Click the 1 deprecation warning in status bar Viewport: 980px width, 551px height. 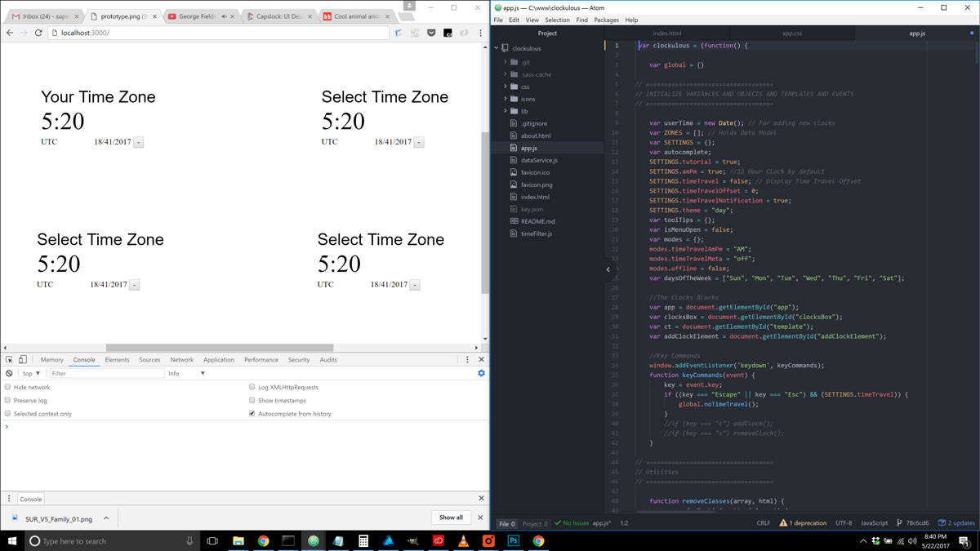pos(803,523)
